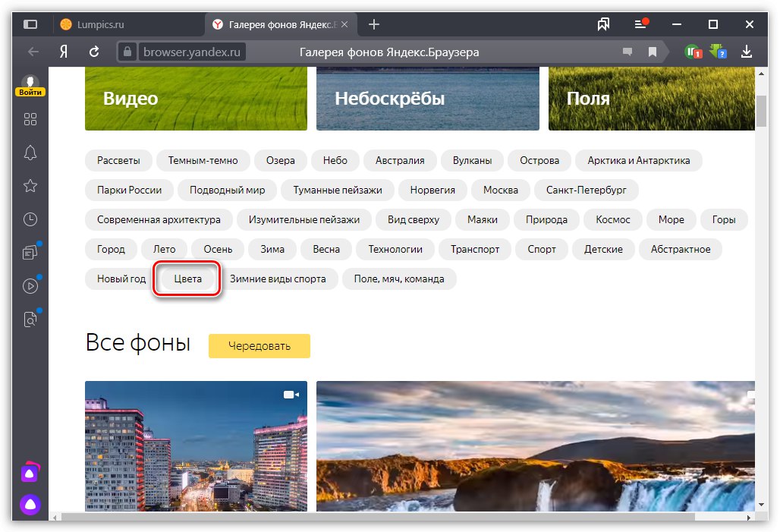This screenshot has height=532, width=780.
Task: Select the Космос category link
Action: [x=612, y=219]
